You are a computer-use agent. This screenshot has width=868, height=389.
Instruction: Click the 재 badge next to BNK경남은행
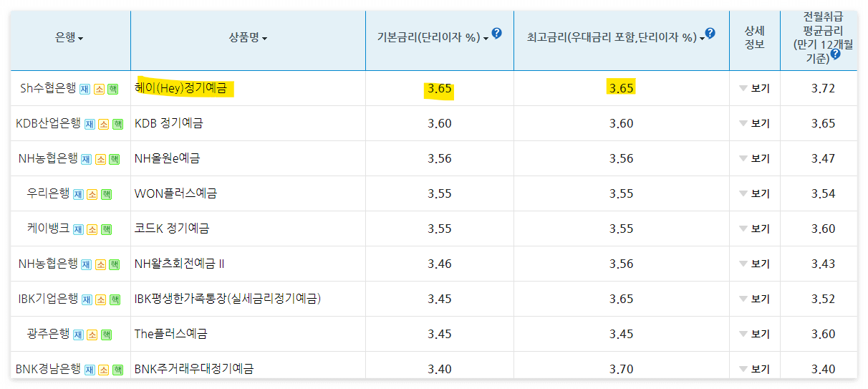[90, 370]
